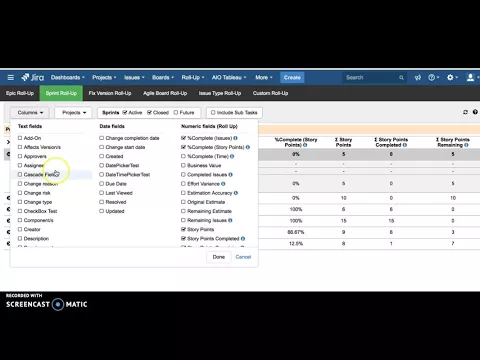Click Cancel in columns panel
480x360 pixels.
pos(243,257)
